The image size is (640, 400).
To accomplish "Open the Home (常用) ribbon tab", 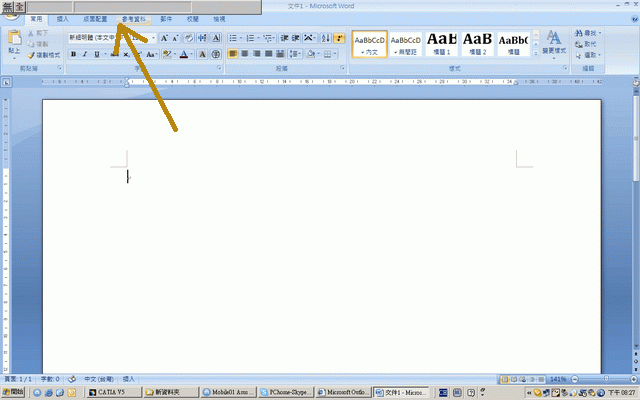I will [x=36, y=19].
